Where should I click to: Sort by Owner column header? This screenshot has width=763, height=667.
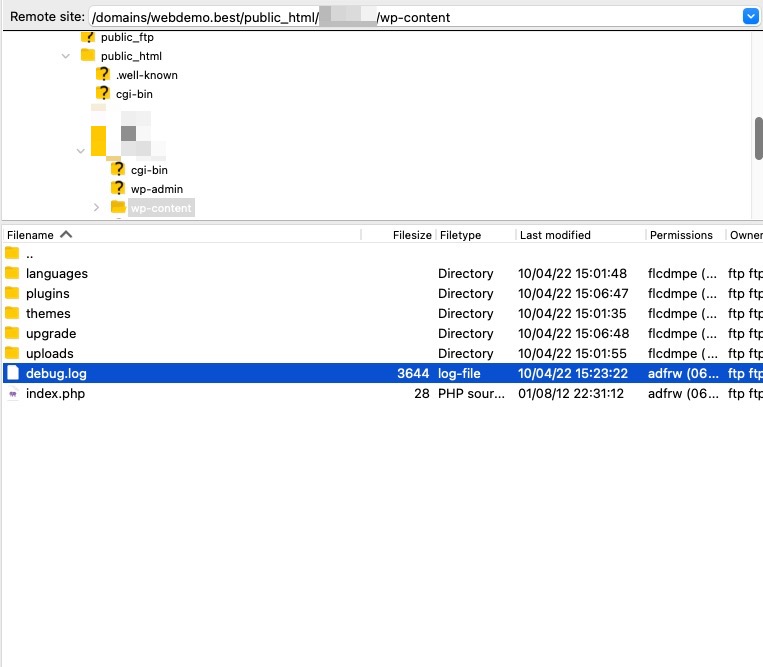pyautogui.click(x=745, y=235)
